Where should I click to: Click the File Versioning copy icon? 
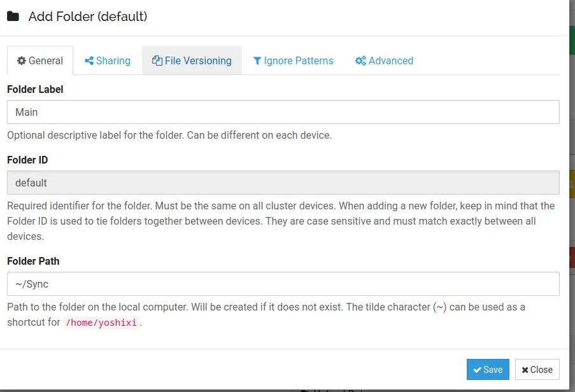point(157,61)
